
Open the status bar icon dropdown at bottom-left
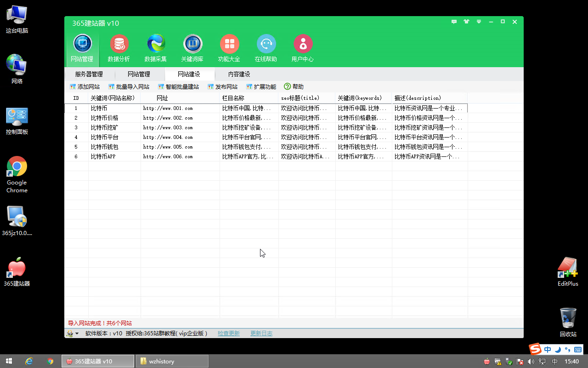(72, 333)
